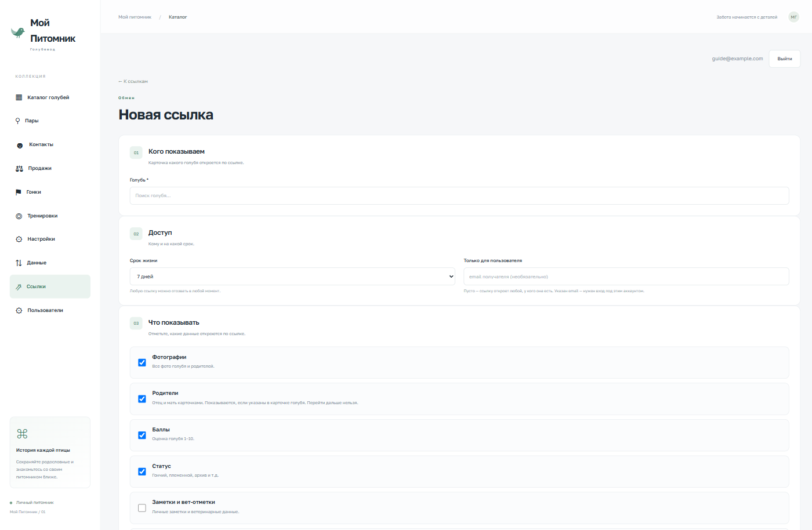Screen dimensions: 812x530
Task: Toggle the Родители checkbox
Action: pos(142,399)
